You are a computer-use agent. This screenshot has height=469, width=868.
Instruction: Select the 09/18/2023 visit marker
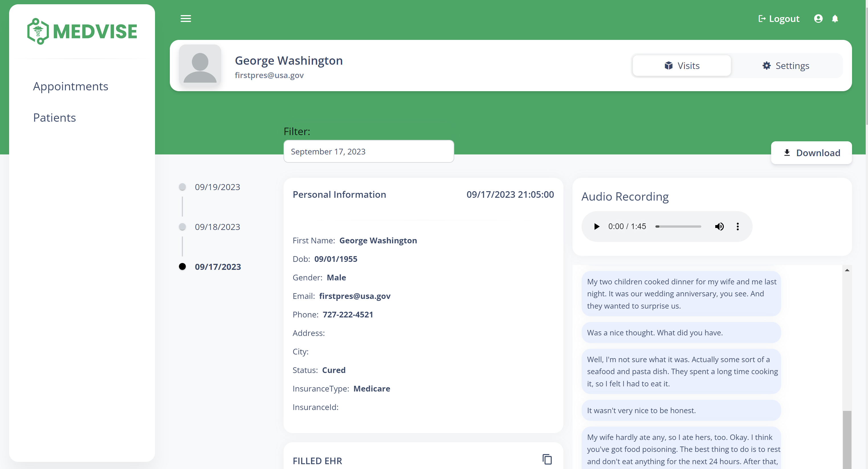pyautogui.click(x=182, y=227)
